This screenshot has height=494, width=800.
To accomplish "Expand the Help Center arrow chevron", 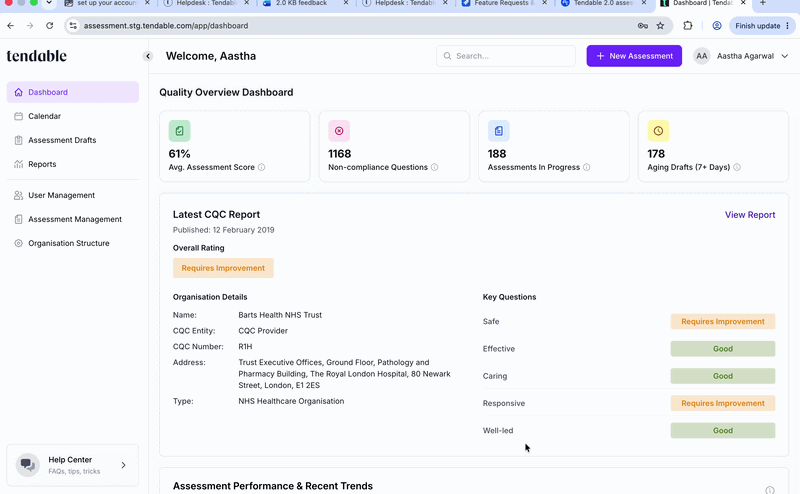I will click(123, 465).
